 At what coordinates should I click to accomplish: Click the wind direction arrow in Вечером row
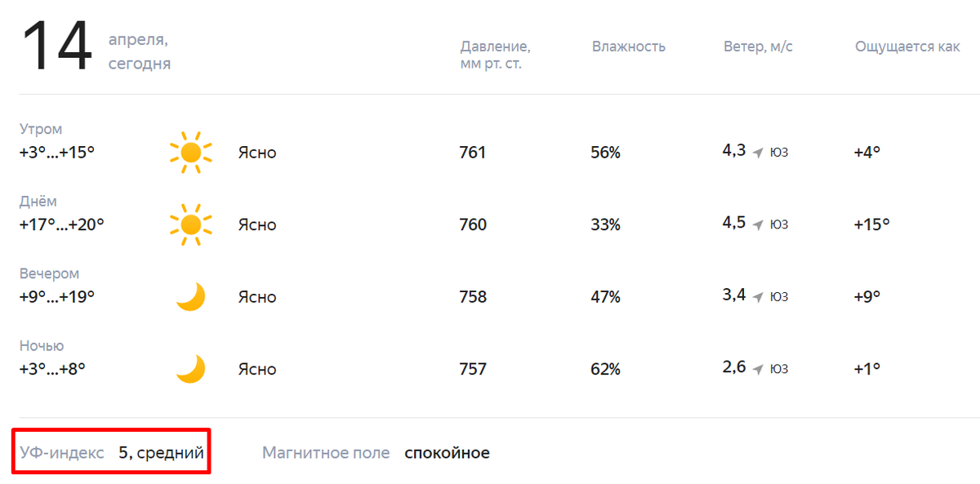(x=758, y=297)
